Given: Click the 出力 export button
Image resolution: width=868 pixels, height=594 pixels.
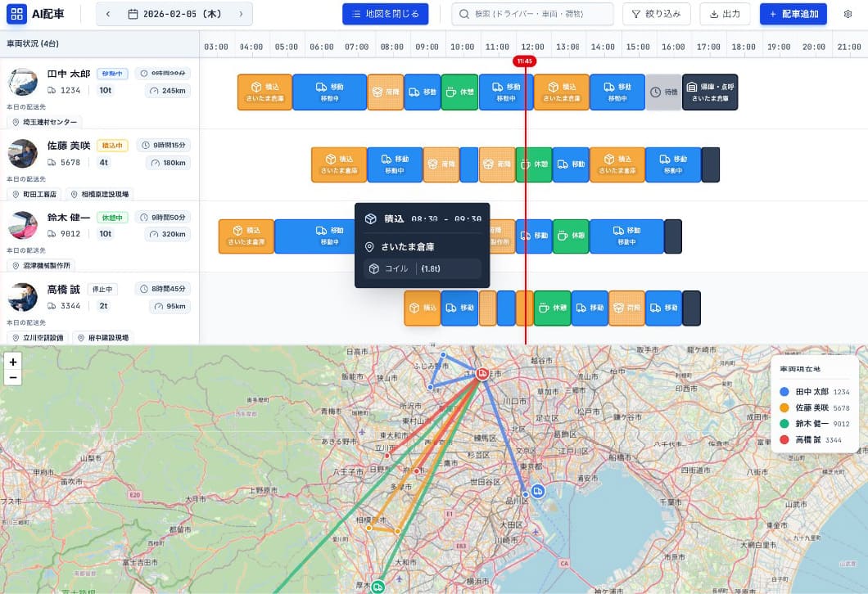Looking at the screenshot, I should (x=725, y=14).
